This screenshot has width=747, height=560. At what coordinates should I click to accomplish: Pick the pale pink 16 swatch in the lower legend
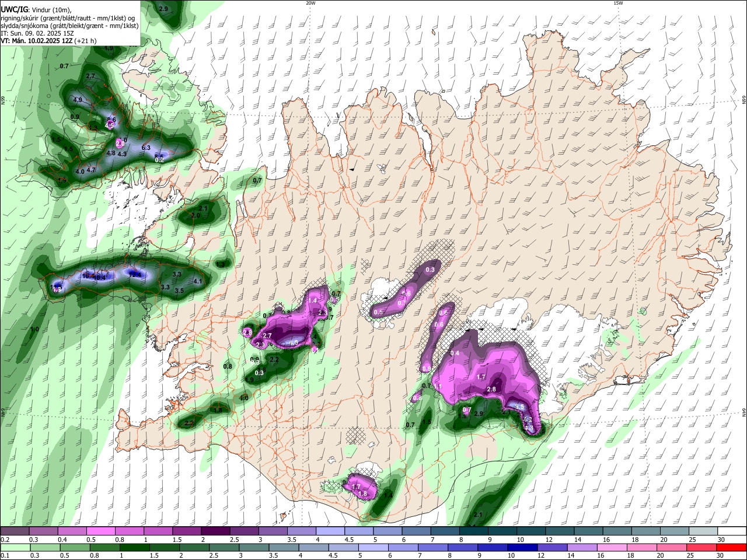[611, 547]
